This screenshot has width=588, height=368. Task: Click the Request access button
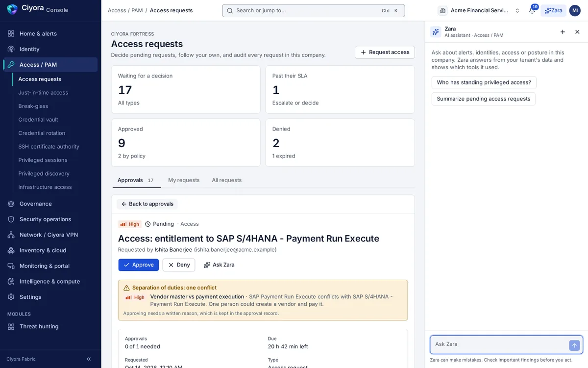(385, 52)
